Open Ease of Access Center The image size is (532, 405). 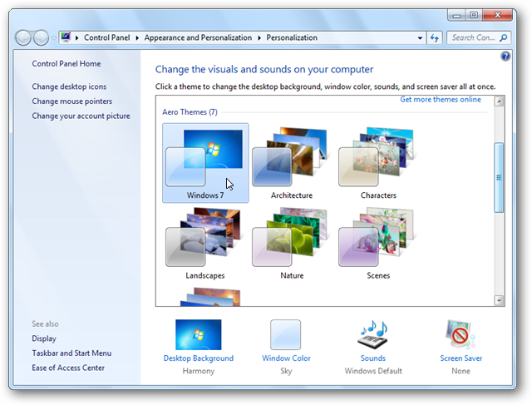[x=68, y=368]
